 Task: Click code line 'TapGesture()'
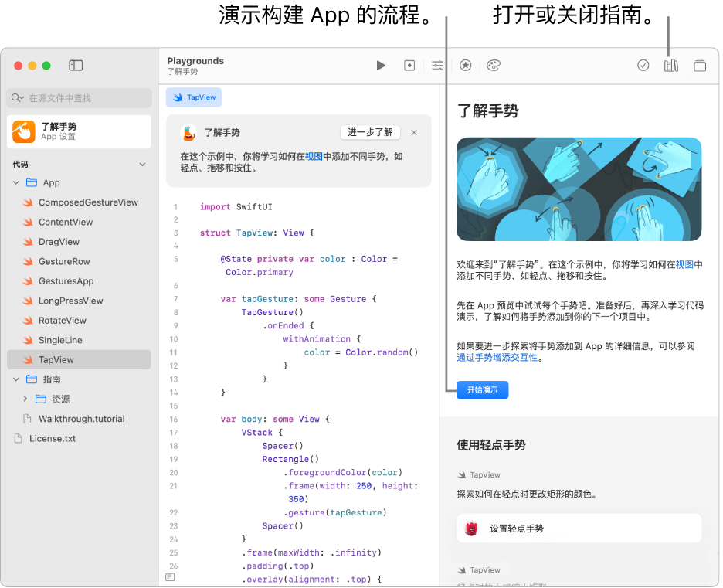click(272, 313)
